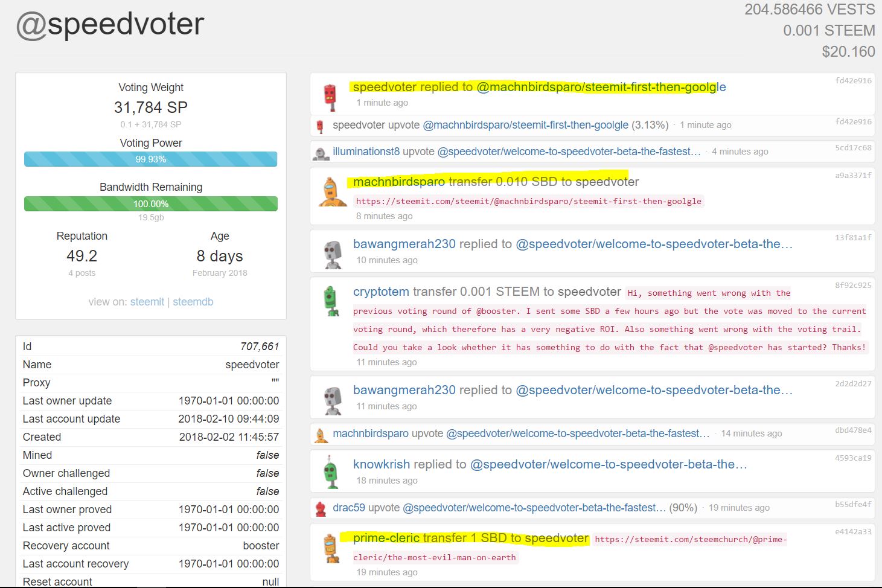Viewport: 882px width, 588px height.
Task: Click the Id value 707,661
Action: (x=260, y=347)
